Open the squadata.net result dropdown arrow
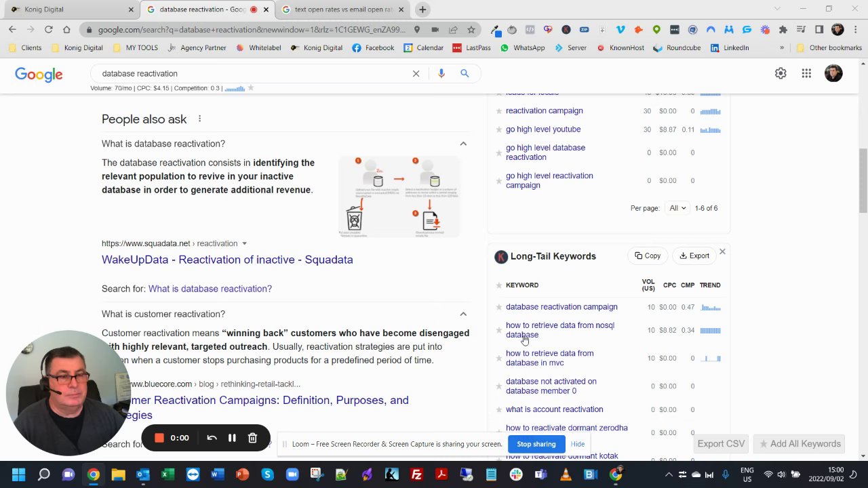 click(244, 243)
